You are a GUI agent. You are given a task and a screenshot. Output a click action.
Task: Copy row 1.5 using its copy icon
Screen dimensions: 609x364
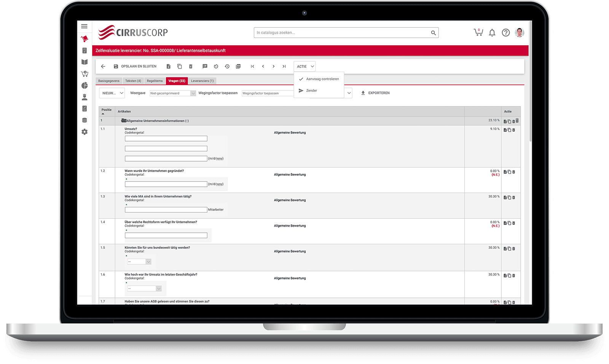click(509, 249)
